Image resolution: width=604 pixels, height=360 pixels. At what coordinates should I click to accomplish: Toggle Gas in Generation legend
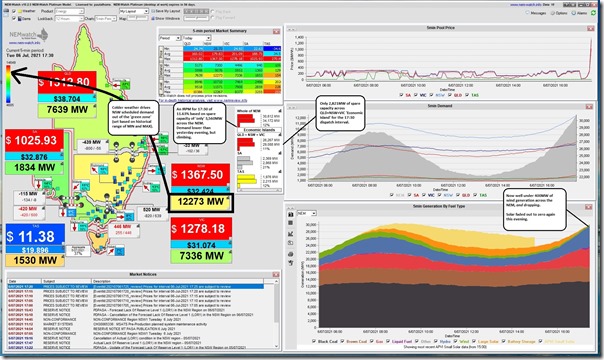point(372,341)
